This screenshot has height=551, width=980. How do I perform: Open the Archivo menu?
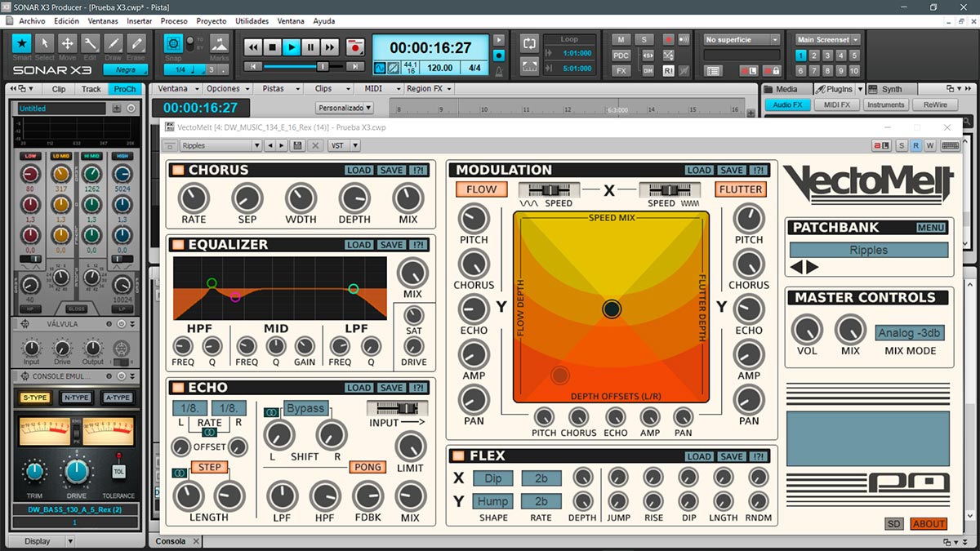32,20
